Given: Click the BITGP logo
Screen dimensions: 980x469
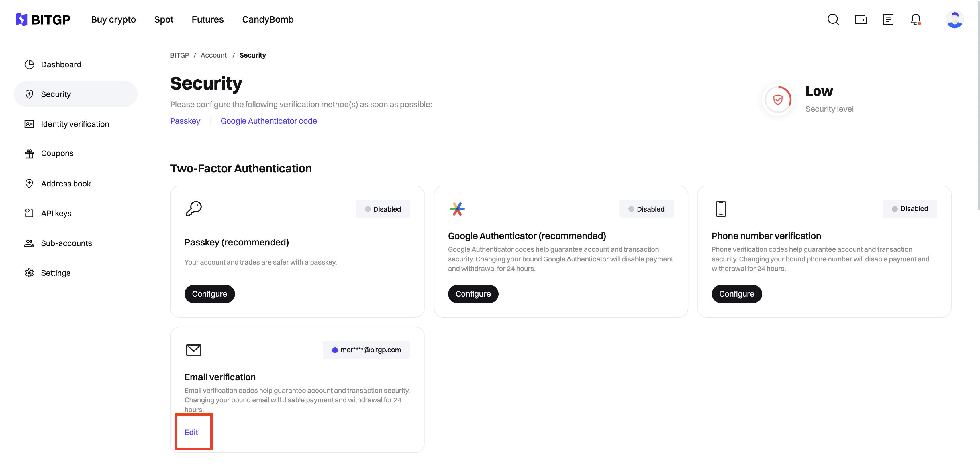Looking at the screenshot, I should (x=43, y=19).
